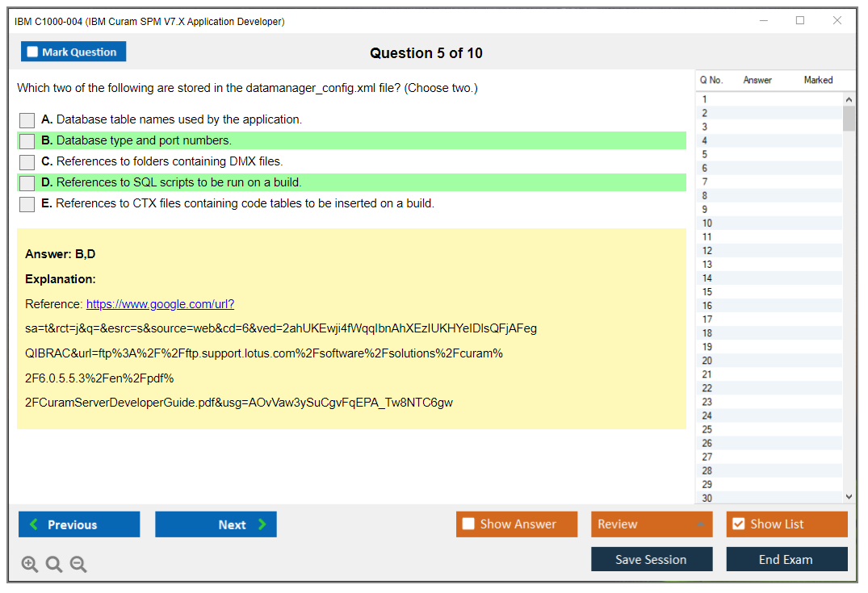Go to the Next question

tap(216, 524)
